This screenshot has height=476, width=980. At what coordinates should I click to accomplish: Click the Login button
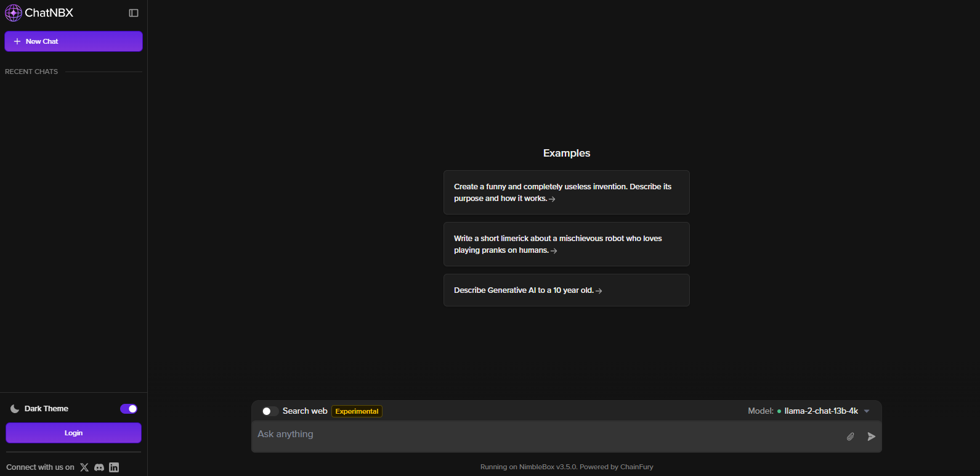tap(73, 433)
